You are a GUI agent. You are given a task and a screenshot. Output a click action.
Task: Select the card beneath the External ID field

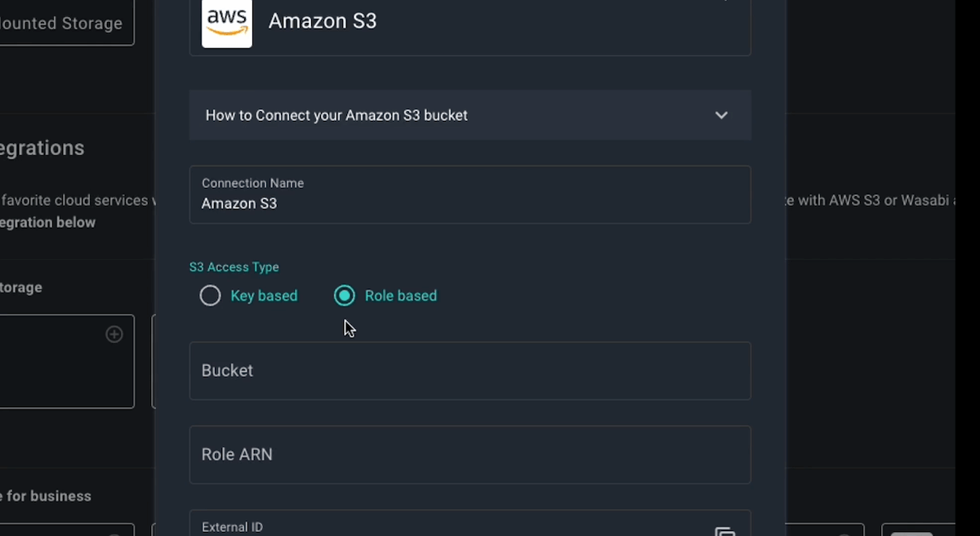point(821,529)
